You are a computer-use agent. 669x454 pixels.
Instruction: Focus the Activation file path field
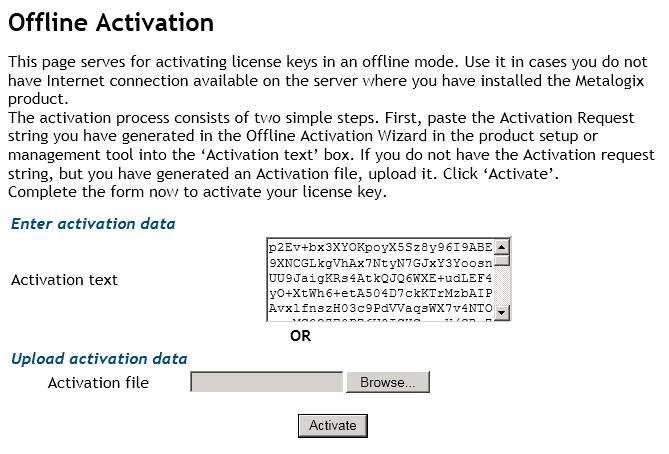tap(267, 382)
